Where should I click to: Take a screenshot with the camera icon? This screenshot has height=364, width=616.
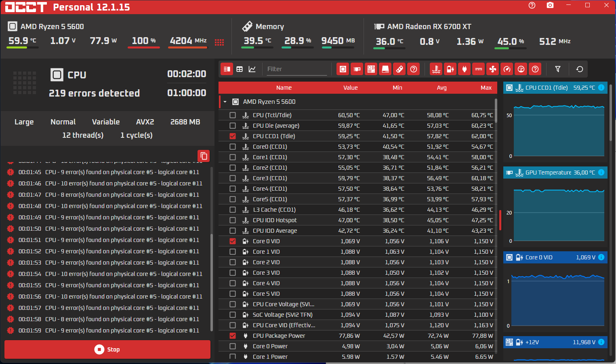tap(550, 5)
